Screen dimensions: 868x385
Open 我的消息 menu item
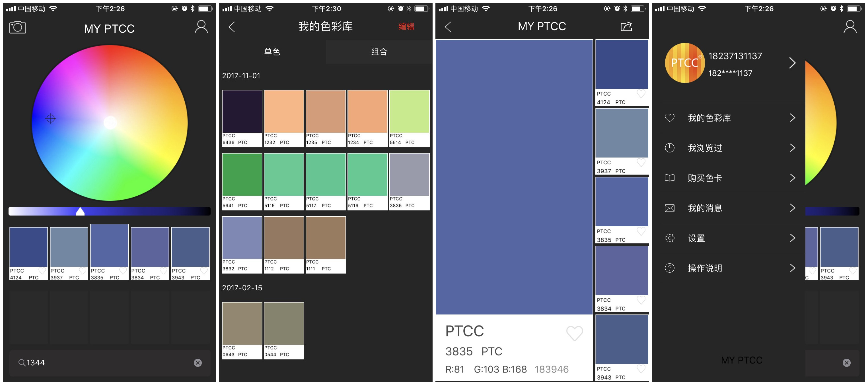(x=732, y=208)
